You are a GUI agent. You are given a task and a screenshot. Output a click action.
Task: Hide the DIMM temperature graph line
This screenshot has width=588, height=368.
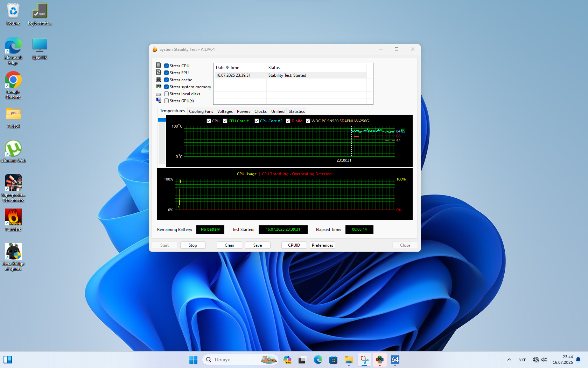[x=288, y=121]
